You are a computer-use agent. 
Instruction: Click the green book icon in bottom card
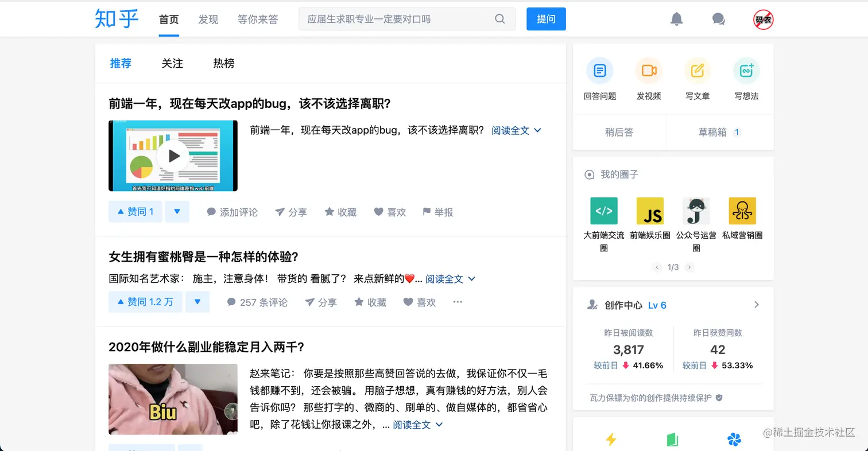tap(672, 440)
